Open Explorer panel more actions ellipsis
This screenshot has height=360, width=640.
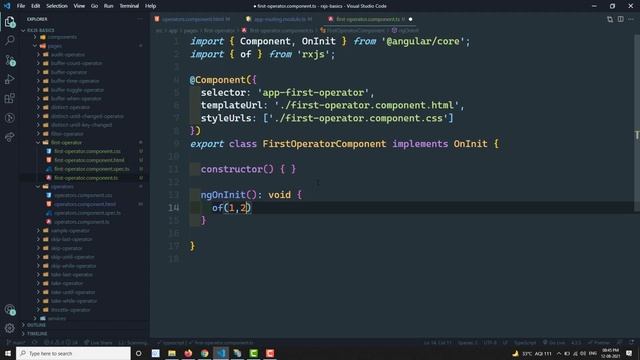click(140, 19)
